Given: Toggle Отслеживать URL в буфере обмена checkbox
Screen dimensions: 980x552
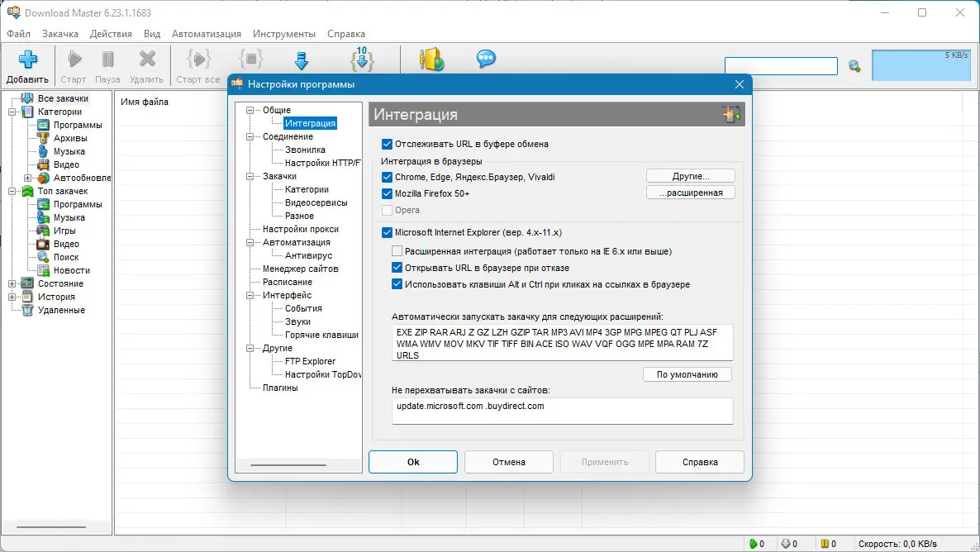Looking at the screenshot, I should pyautogui.click(x=387, y=144).
